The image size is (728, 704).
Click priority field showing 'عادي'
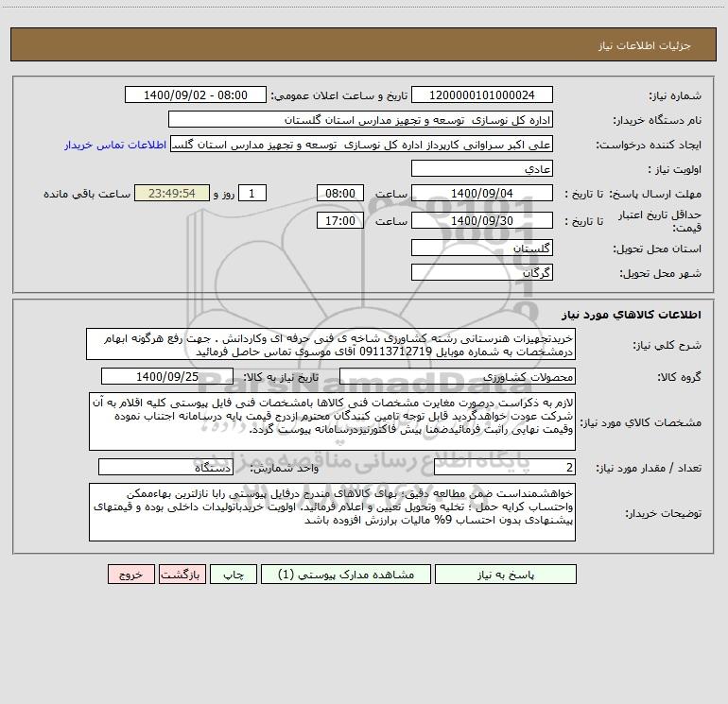pyautogui.click(x=482, y=169)
